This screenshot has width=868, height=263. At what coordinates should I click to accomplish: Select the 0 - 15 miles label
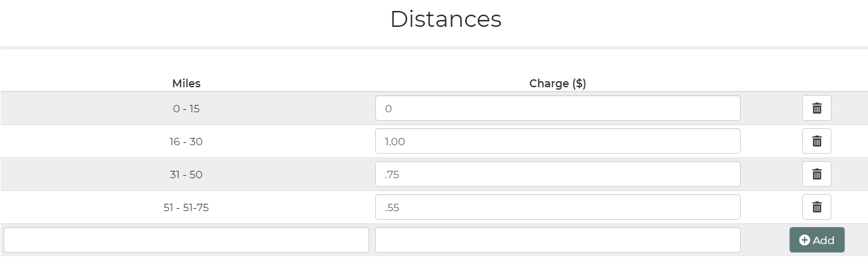click(186, 109)
